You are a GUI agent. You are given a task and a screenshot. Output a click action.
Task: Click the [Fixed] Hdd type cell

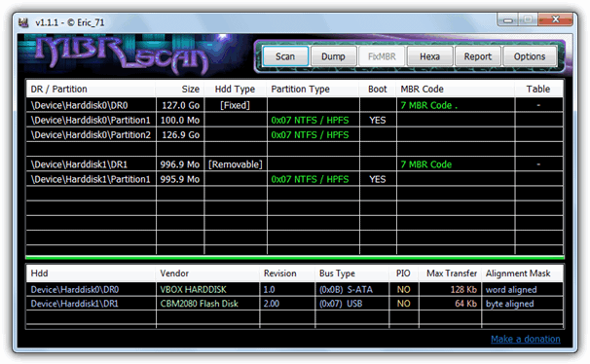(236, 105)
